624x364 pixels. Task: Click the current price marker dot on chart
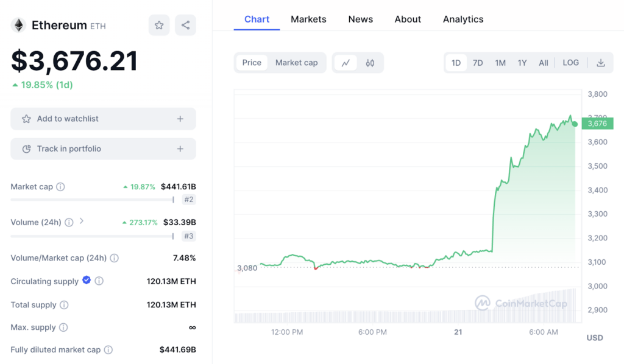575,124
